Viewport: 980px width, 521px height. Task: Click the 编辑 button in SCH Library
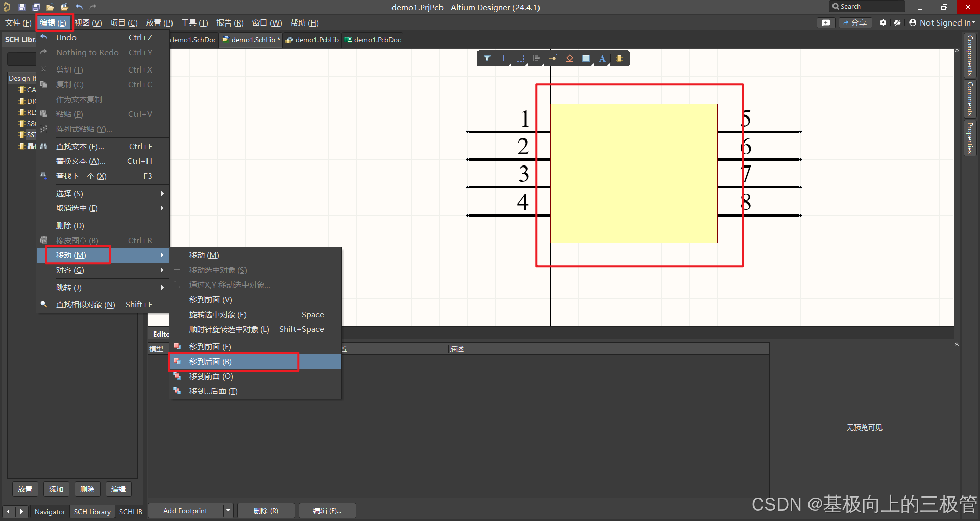(x=118, y=489)
